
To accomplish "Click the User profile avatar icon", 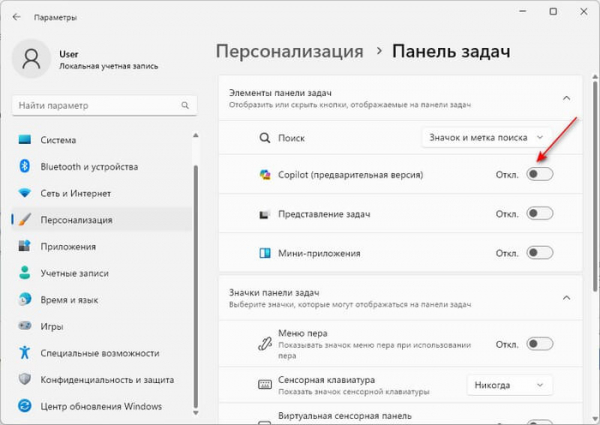I will (x=31, y=59).
